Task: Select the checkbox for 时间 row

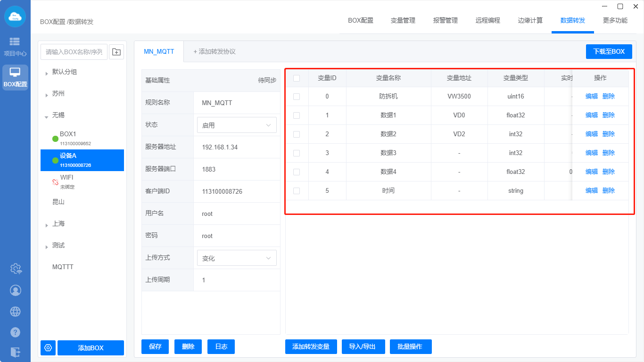Action: pyautogui.click(x=297, y=191)
